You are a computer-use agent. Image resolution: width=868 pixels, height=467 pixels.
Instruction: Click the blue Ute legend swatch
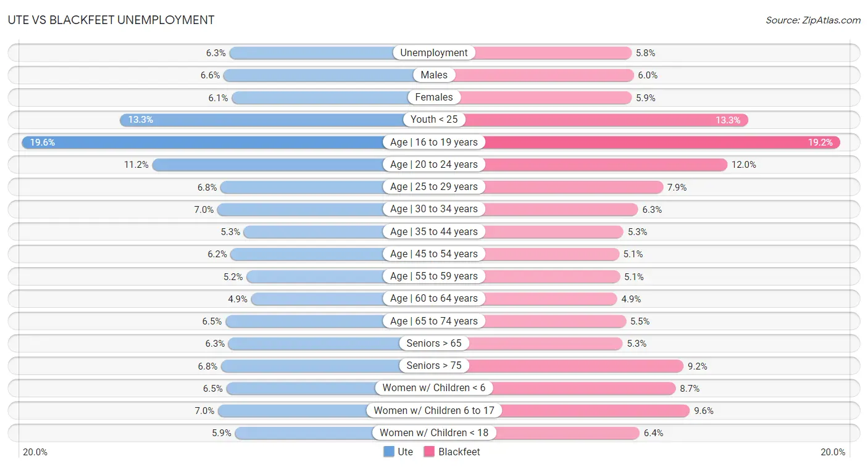pyautogui.click(x=389, y=452)
